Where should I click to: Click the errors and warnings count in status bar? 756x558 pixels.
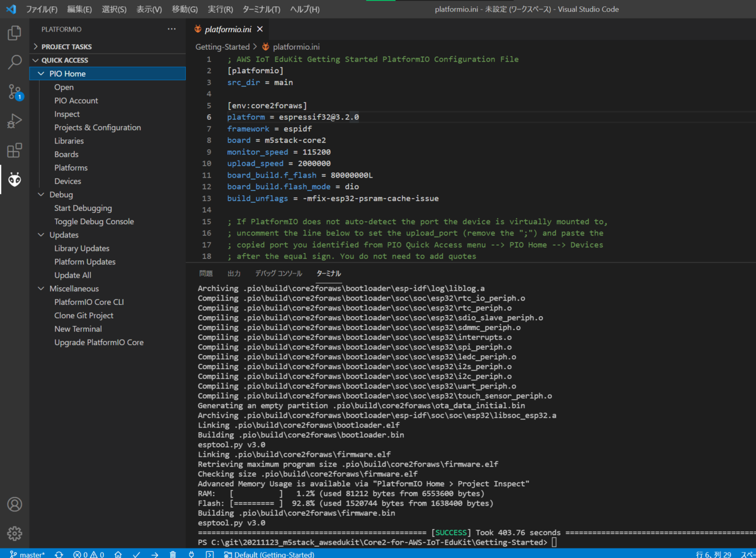coord(88,554)
